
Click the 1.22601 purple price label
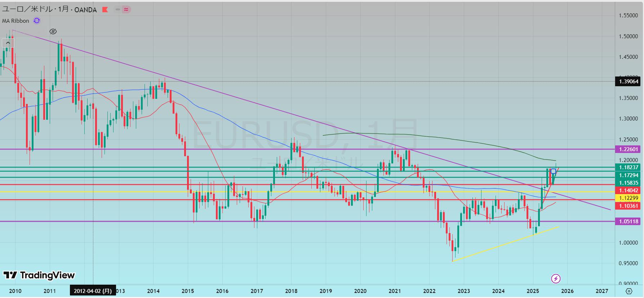tap(629, 149)
